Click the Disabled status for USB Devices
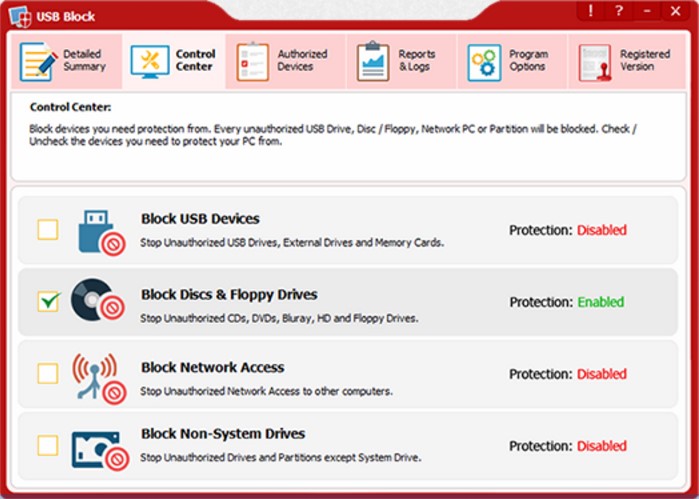This screenshot has height=499, width=699. point(602,230)
